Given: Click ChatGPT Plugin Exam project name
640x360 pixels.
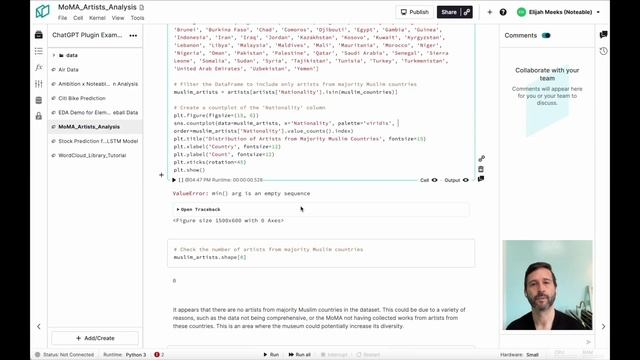Looking at the screenshot, I should (x=87, y=35).
